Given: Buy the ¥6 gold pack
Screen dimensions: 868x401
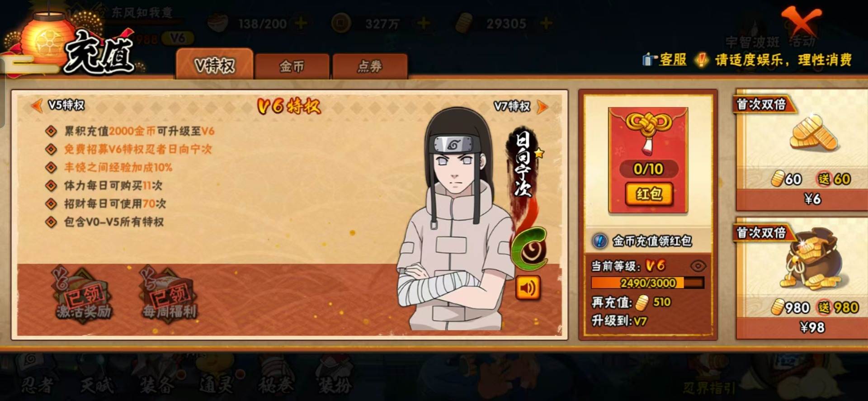Looking at the screenshot, I should tap(812, 199).
